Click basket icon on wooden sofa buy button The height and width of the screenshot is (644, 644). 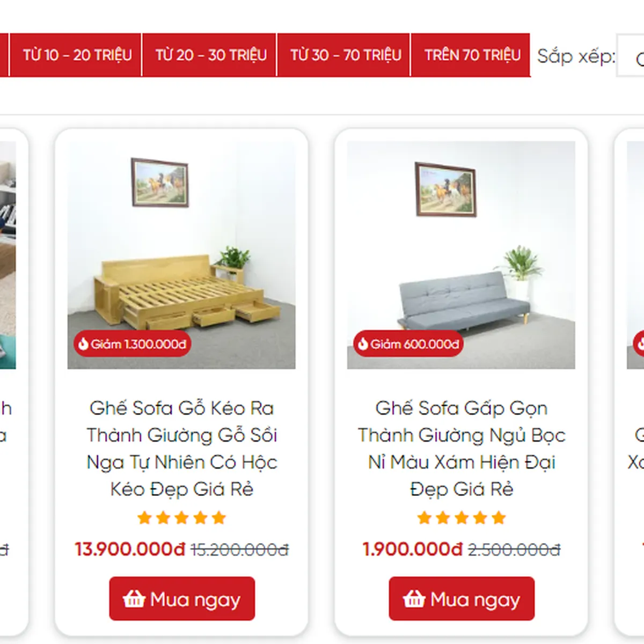(134, 598)
